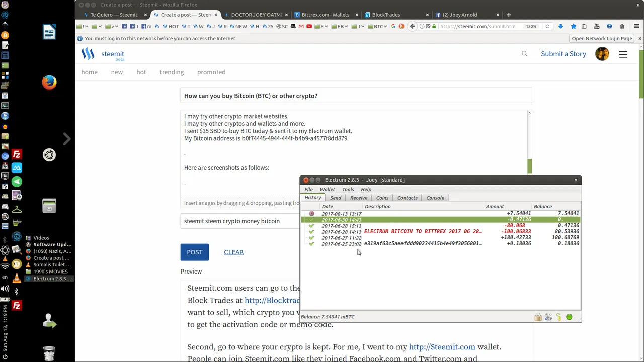Click the home navigation link

[90, 72]
